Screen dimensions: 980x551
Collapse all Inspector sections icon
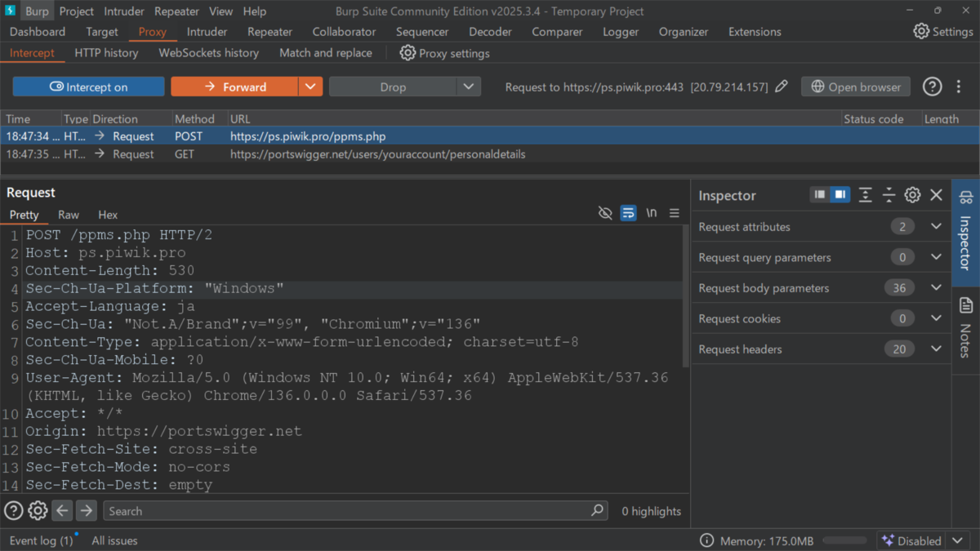pyautogui.click(x=889, y=195)
